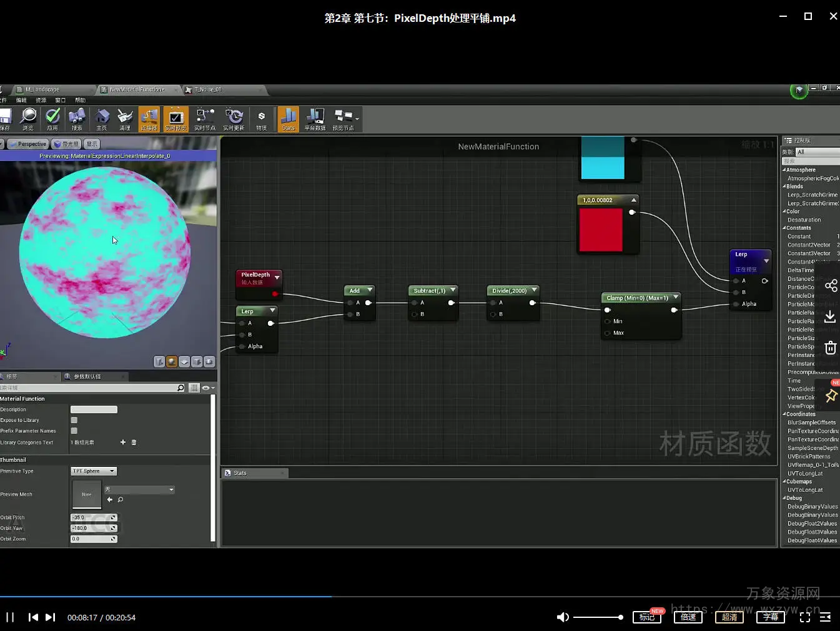Open the Primitive Type TPT Sphere dropdown
Screen dimensions: 840x631
tap(94, 471)
